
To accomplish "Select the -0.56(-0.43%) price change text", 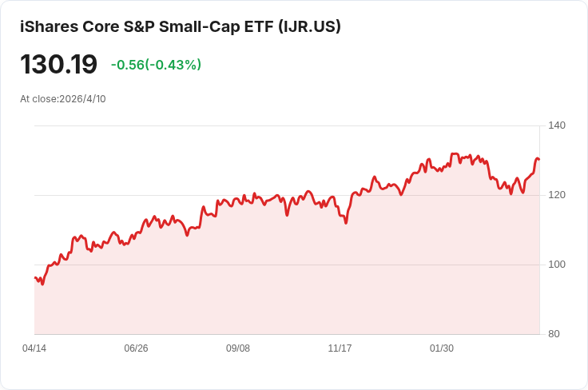I will [x=156, y=65].
